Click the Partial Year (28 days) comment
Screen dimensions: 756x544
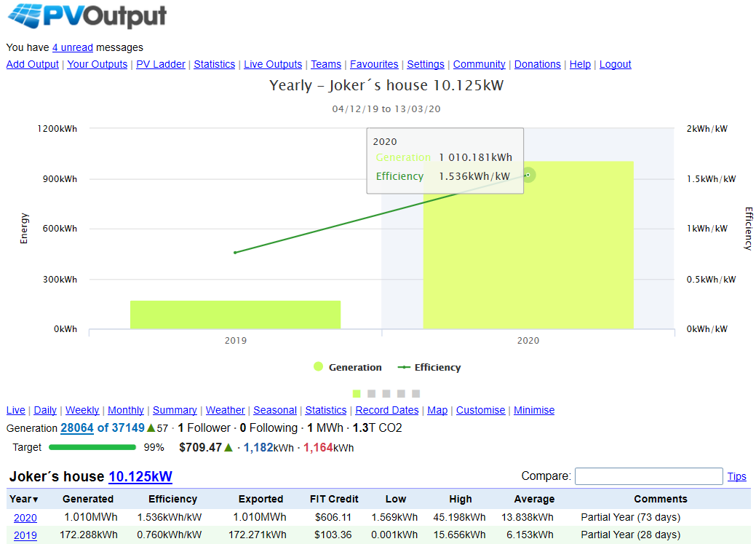631,535
